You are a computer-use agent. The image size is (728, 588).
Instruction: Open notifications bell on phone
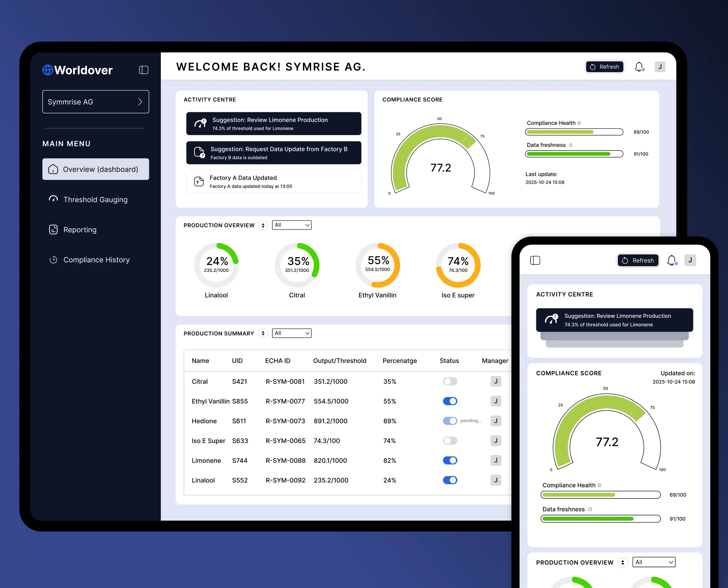click(672, 261)
